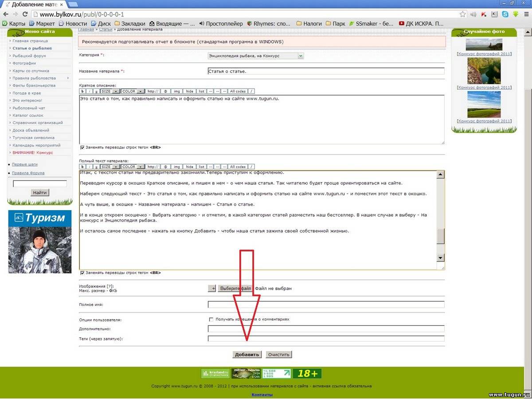Screen dimensions: 532x399
Task: Click the Туризм banner
Action: coord(40,242)
